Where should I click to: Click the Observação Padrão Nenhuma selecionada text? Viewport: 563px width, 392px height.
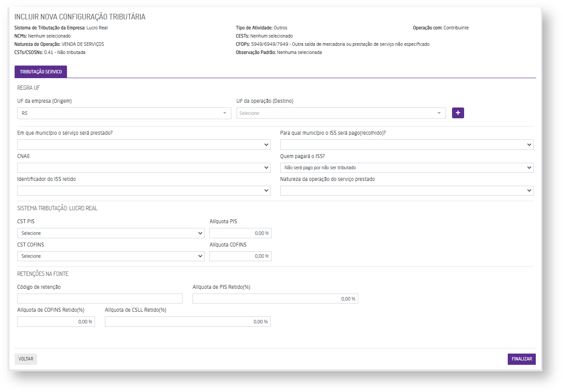pyautogui.click(x=279, y=52)
